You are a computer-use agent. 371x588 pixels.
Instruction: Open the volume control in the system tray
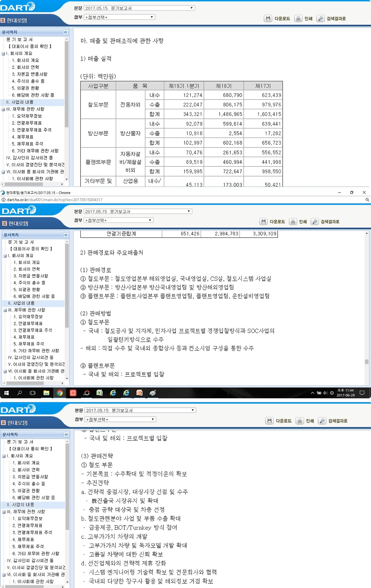(325, 393)
